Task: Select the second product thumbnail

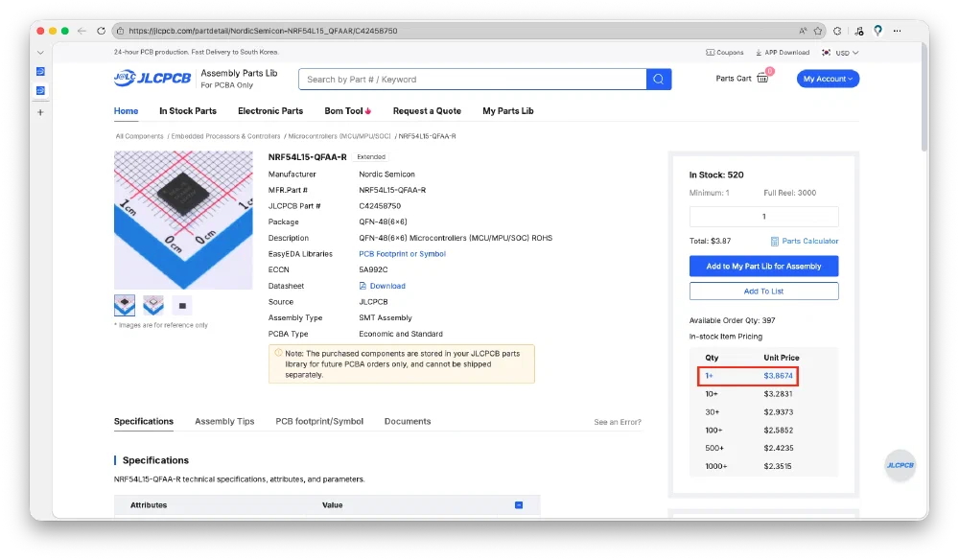Action: (x=153, y=305)
